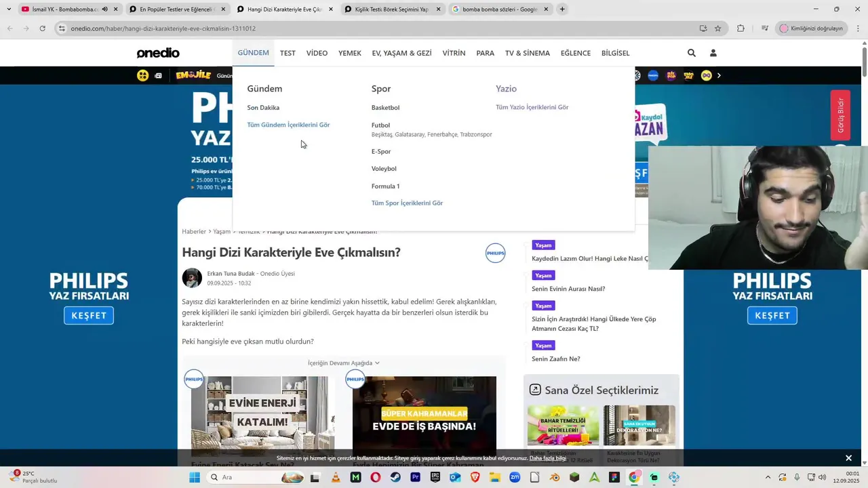Open the YEMEK menu
Viewport: 868px width, 488px height.
pyautogui.click(x=350, y=53)
